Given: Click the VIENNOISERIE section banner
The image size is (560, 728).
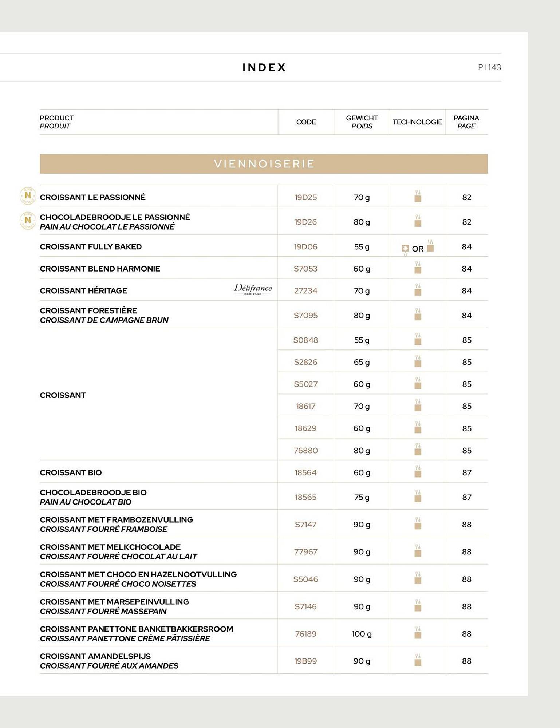Looking at the screenshot, I should click(x=264, y=164).
